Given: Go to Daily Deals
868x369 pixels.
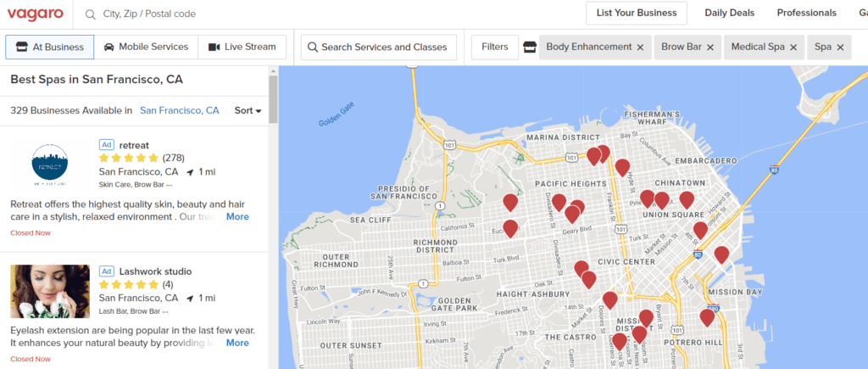Looking at the screenshot, I should [730, 13].
